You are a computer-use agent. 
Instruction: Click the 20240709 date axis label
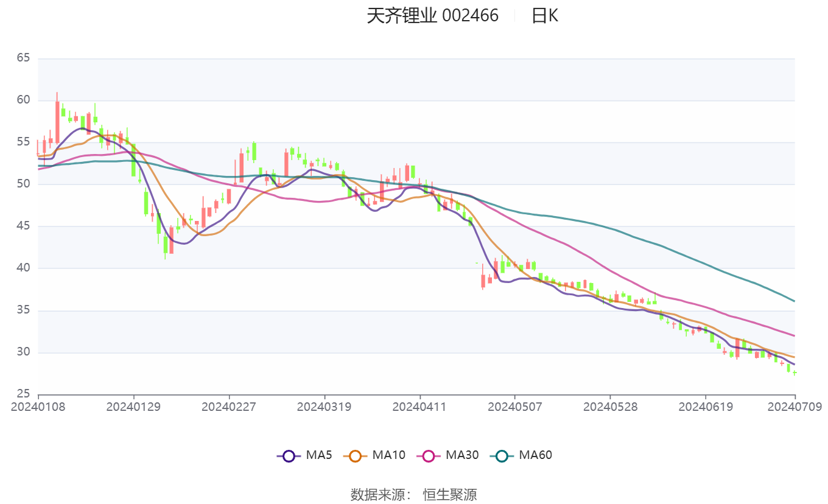795,407
